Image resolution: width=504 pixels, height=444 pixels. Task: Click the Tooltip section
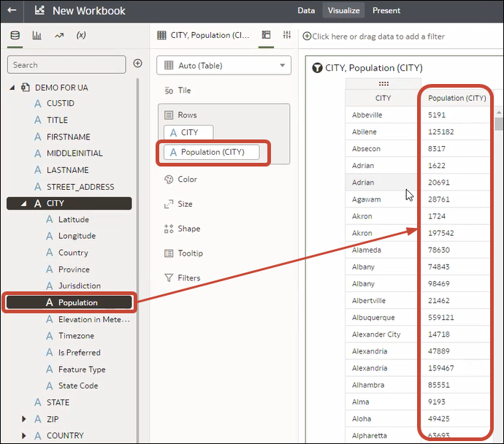[x=183, y=253]
